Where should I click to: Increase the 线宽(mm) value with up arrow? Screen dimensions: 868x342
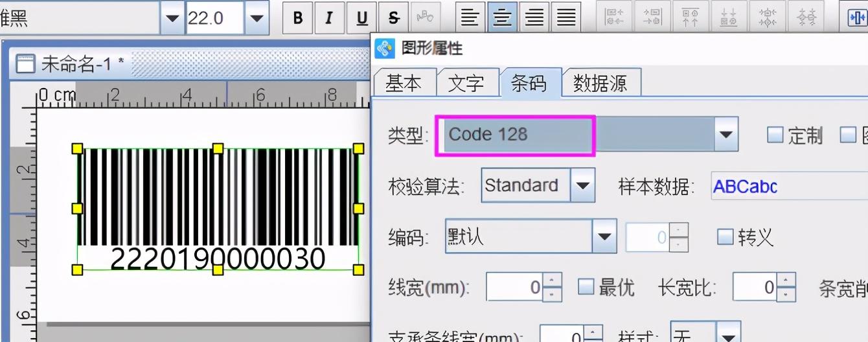551,280
